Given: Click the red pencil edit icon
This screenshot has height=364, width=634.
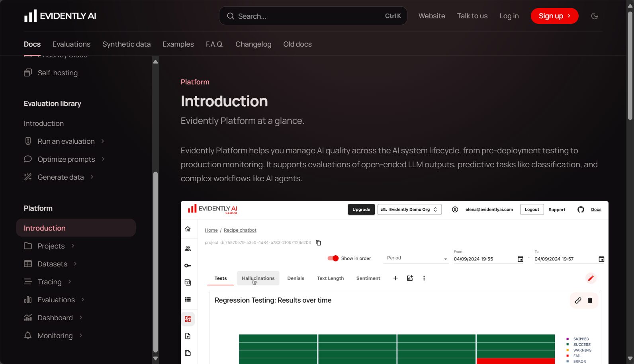Looking at the screenshot, I should [591, 278].
